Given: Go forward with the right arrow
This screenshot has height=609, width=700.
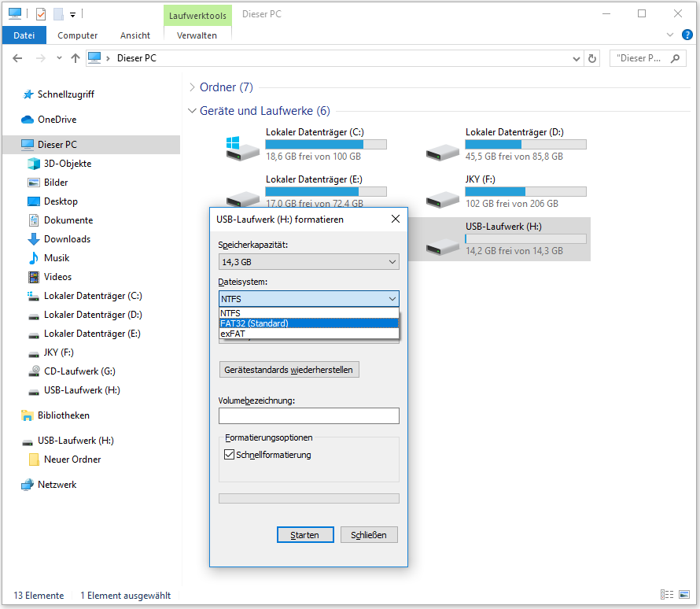Looking at the screenshot, I should [41, 58].
